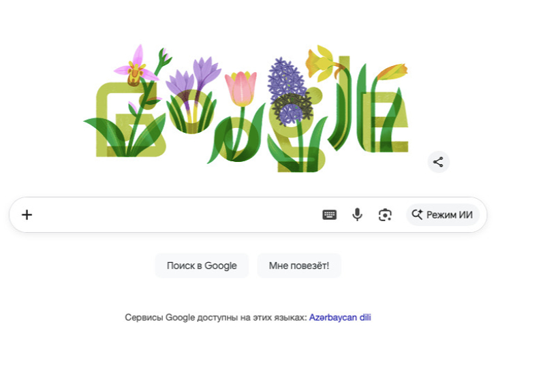Screen dimensions: 545x392
Task: Open voice search with the microphone icon
Action: (357, 214)
